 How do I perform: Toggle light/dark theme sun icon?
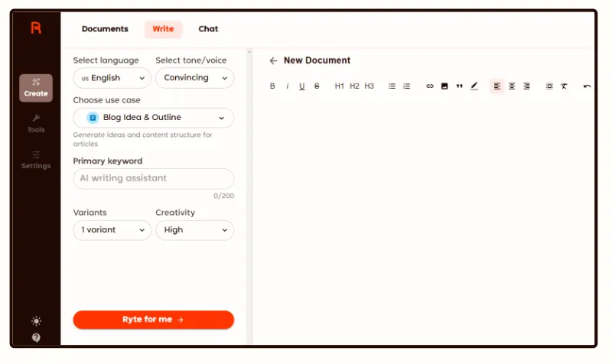(x=36, y=321)
